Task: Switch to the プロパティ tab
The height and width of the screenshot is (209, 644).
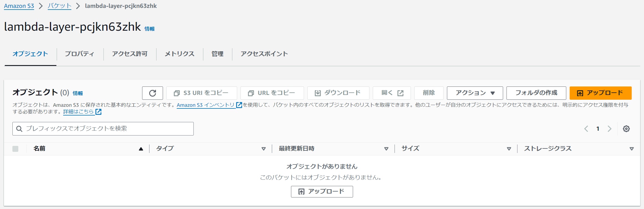Action: 80,54
